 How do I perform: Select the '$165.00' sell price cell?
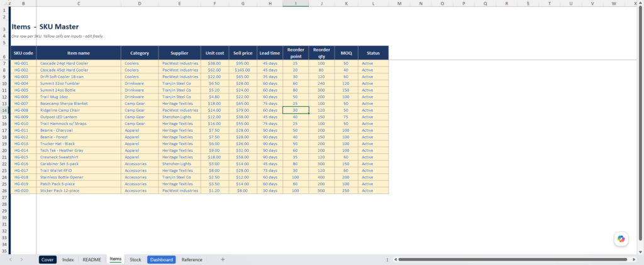(x=243, y=70)
